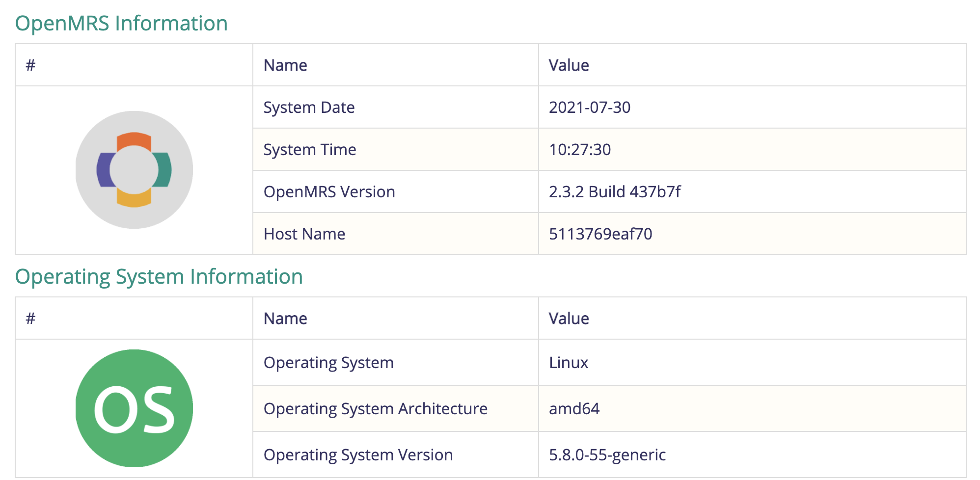Click the value 'Linux'
This screenshot has height=480, width=980.
[x=569, y=362]
